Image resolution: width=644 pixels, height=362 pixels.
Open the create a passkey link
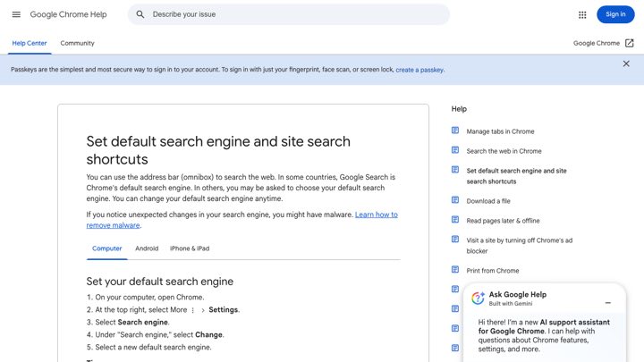[x=419, y=70]
